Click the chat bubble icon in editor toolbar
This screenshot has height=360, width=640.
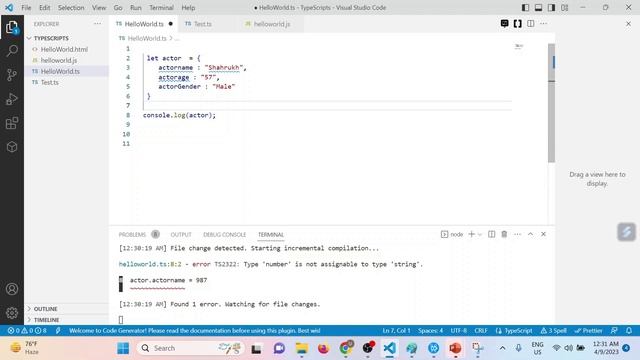point(504,24)
